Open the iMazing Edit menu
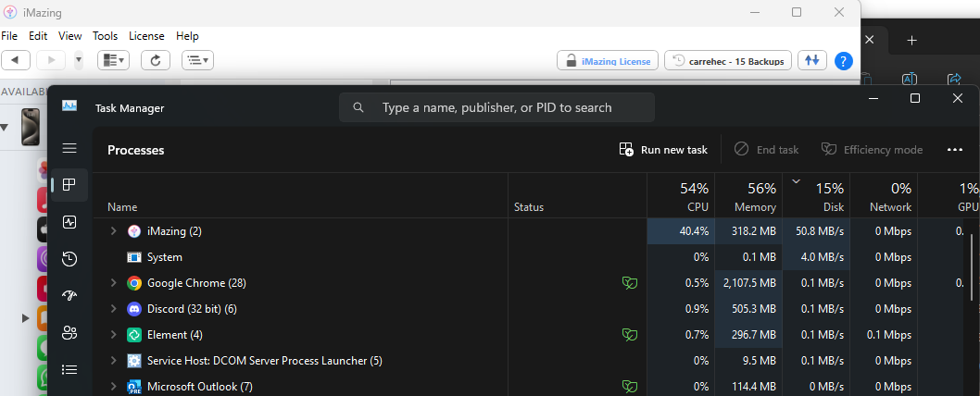This screenshot has height=396, width=980. point(38,36)
